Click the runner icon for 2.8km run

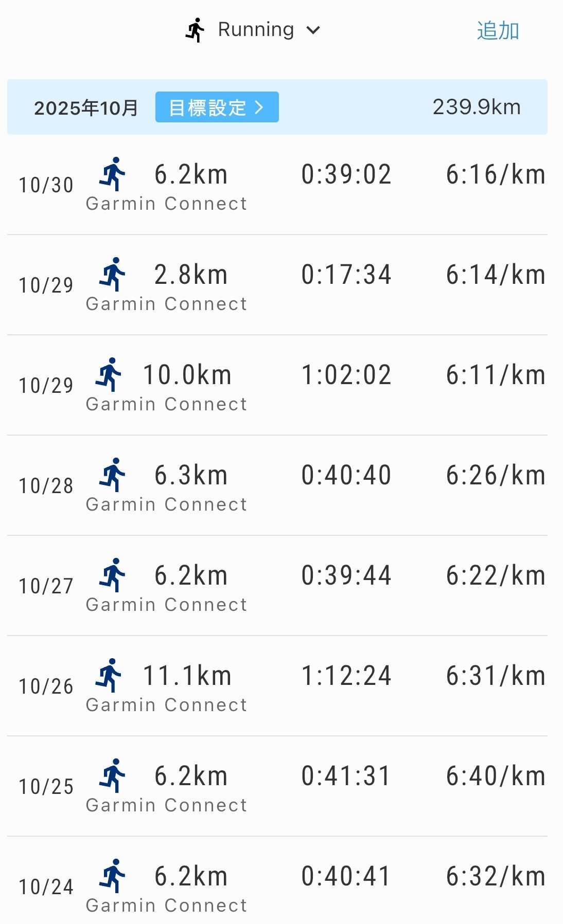pos(112,274)
